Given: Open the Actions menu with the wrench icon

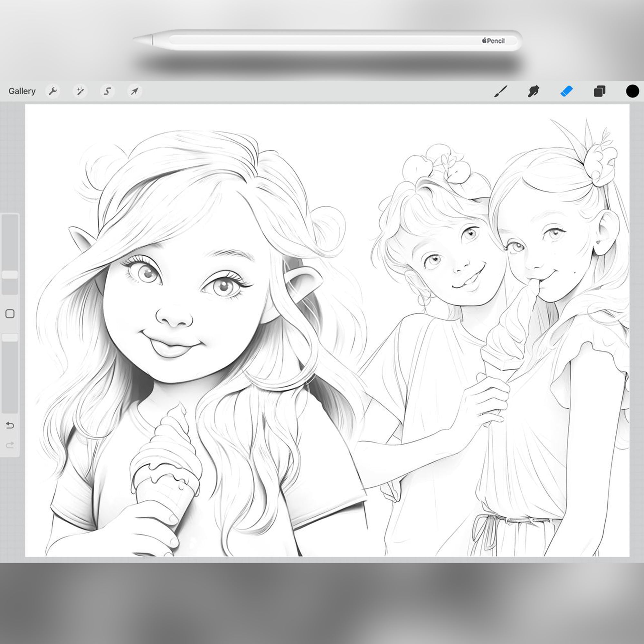Looking at the screenshot, I should (x=53, y=91).
